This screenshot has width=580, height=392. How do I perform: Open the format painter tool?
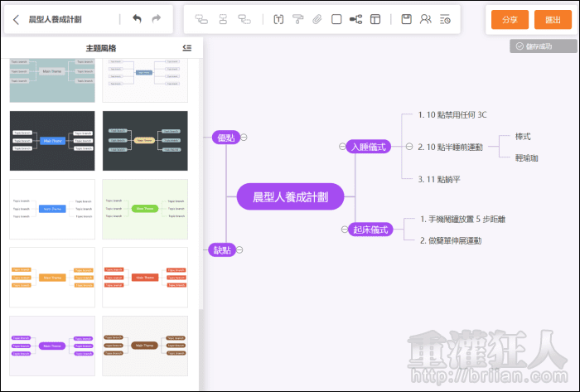pos(297,19)
